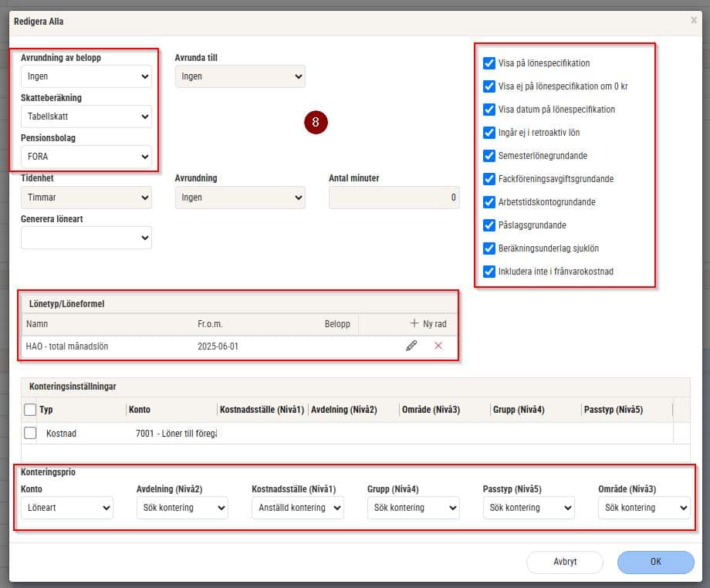
Task: Uncheck Påslagsgrundande checkbox
Action: click(x=489, y=225)
